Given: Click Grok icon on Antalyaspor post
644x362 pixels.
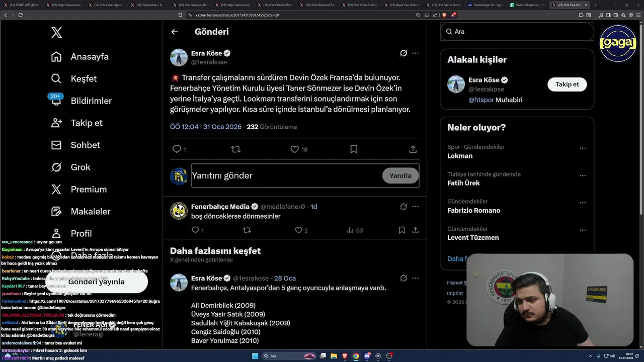Looking at the screenshot, I should 404,278.
